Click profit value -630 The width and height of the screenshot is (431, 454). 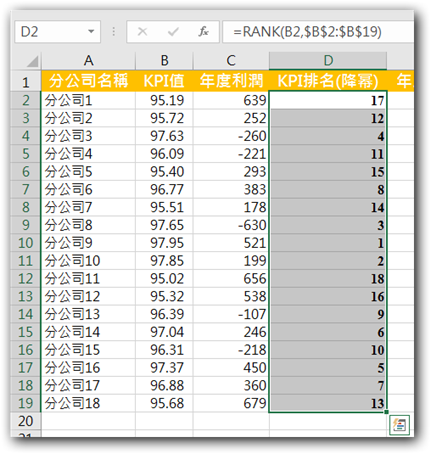pyautogui.click(x=231, y=225)
